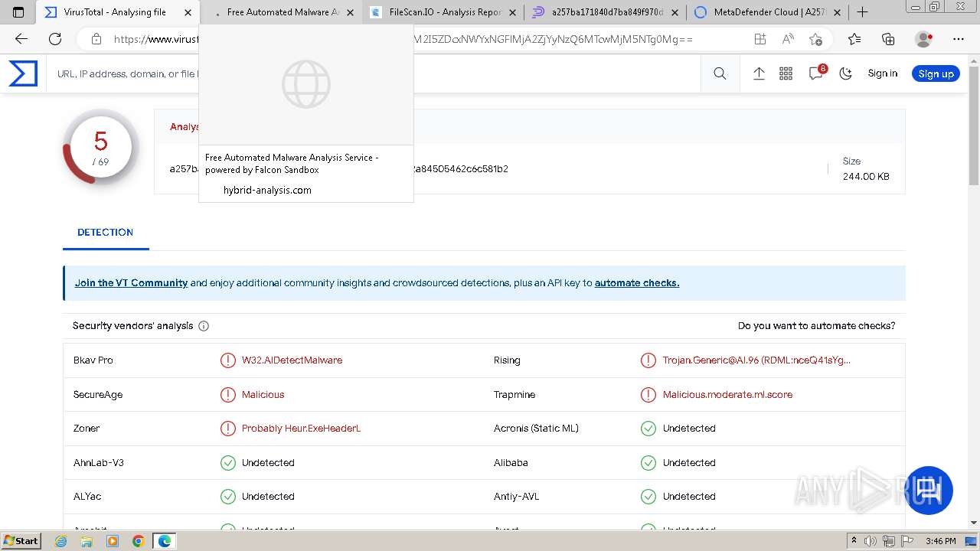
Task: Show hidden system tray icons
Action: point(854,541)
